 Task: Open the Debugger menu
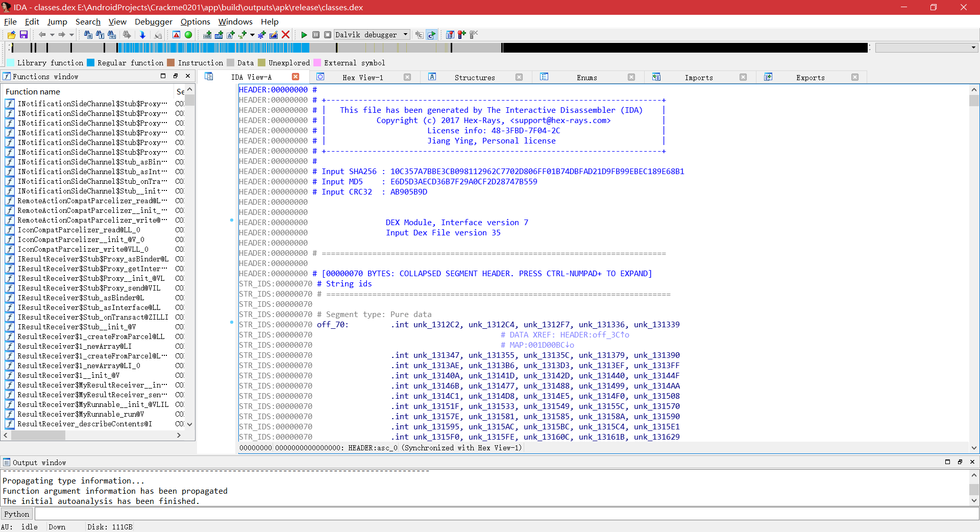[153, 21]
